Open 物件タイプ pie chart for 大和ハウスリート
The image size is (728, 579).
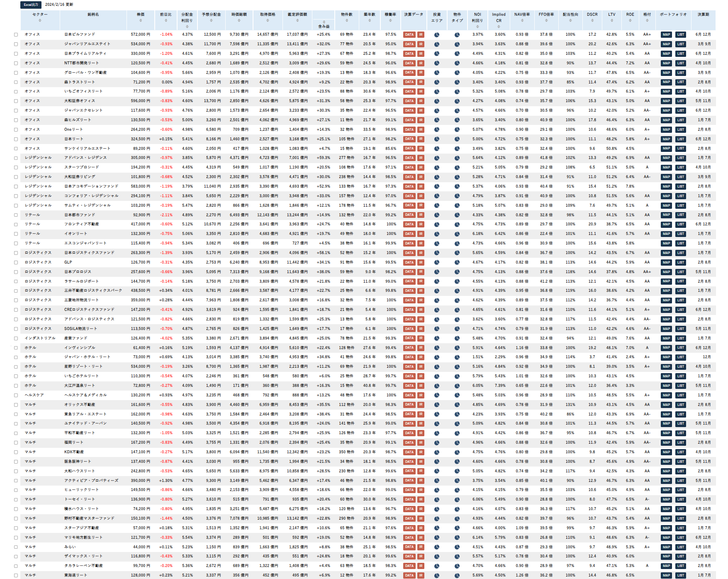pos(457,471)
